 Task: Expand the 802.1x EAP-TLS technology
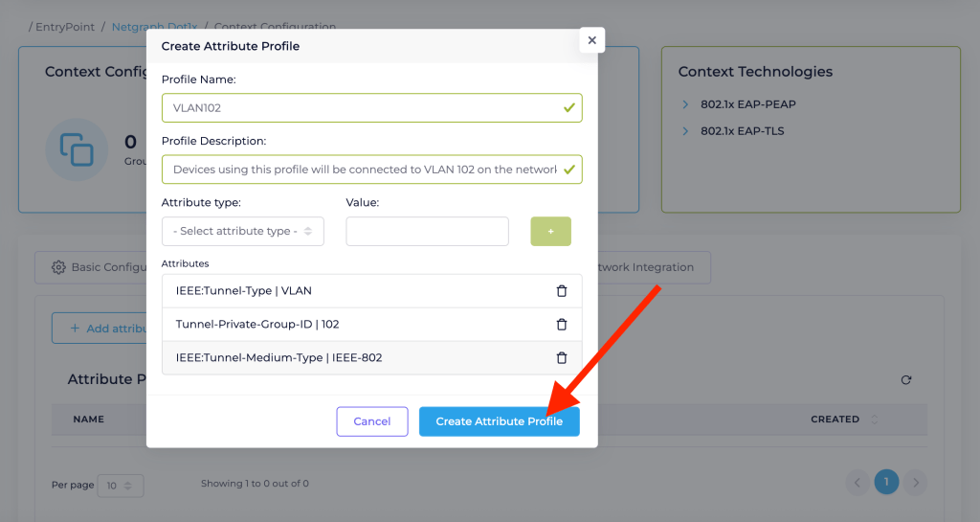[685, 131]
